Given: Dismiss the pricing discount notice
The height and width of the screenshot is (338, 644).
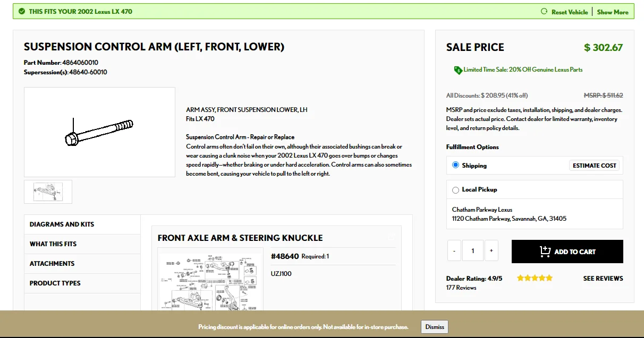Looking at the screenshot, I should pos(434,327).
